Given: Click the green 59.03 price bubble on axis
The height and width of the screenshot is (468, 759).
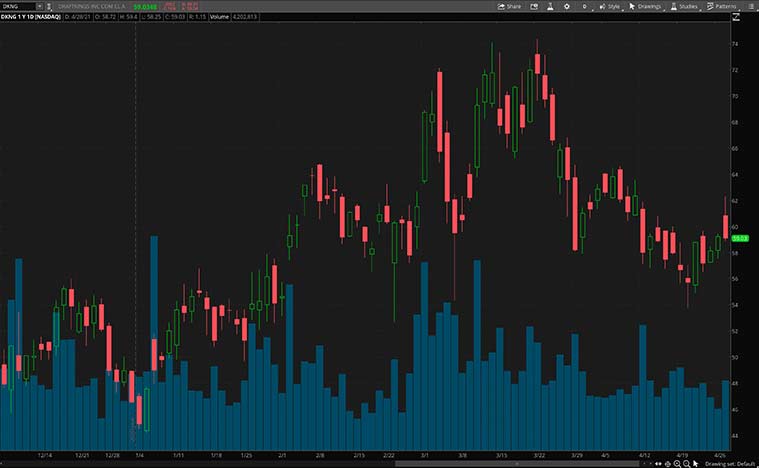Looking at the screenshot, I should coord(740,239).
